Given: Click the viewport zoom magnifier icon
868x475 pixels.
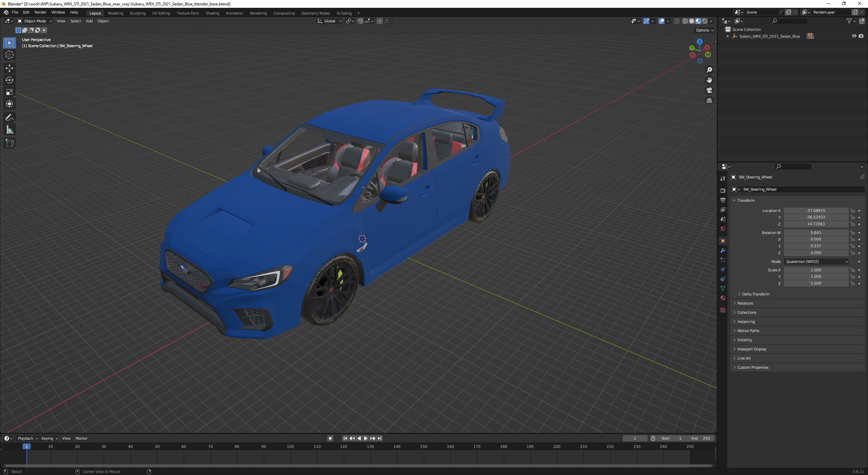Looking at the screenshot, I should click(709, 70).
